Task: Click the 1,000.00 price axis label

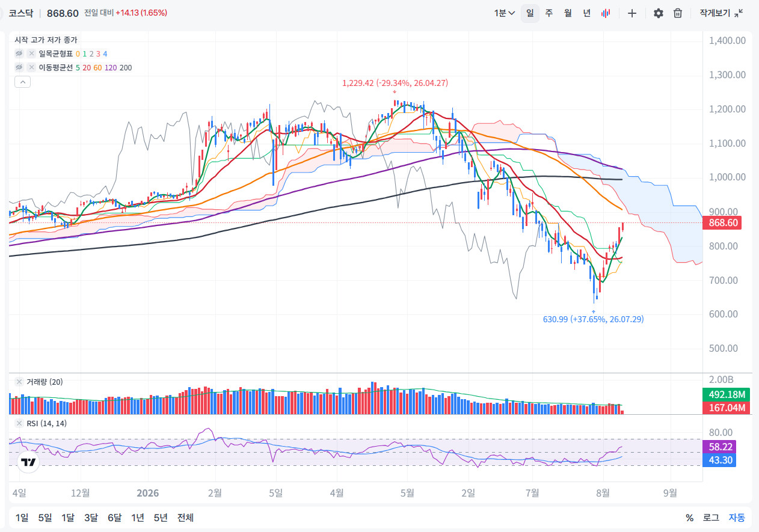Action: point(727,177)
